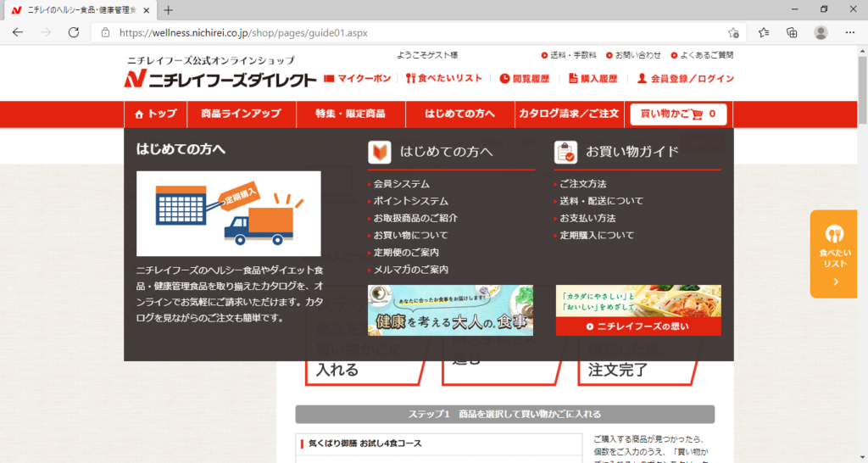Open 閲覧履歴 browsing history
Viewport: 868px width, 463px height.
525,79
